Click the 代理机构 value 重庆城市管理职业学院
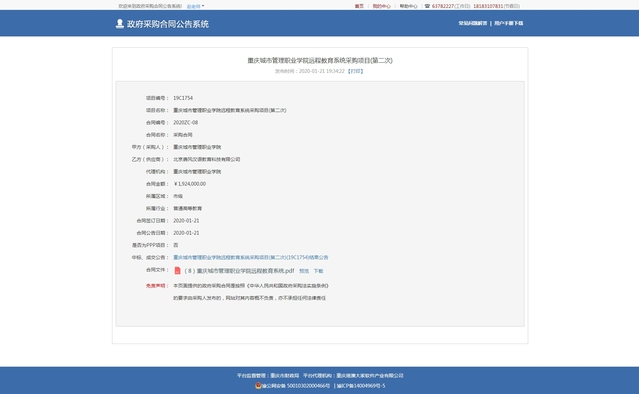 tap(197, 172)
